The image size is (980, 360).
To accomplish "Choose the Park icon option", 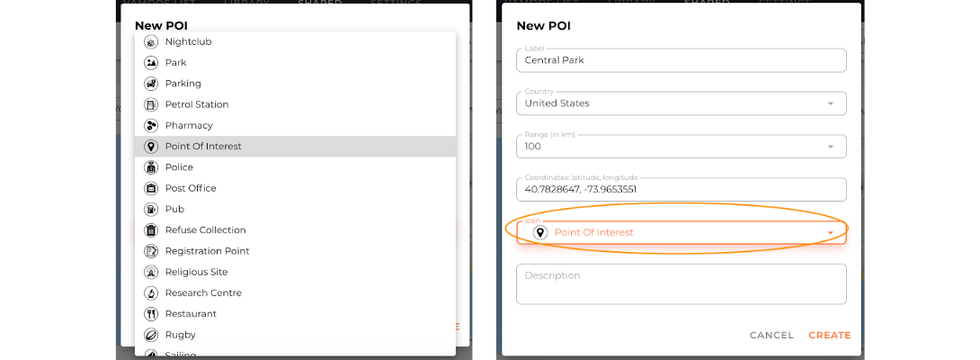I will 151,63.
